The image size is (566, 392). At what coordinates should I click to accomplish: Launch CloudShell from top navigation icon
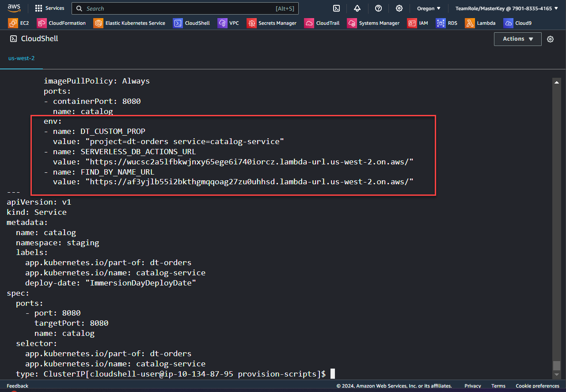pyautogui.click(x=336, y=8)
